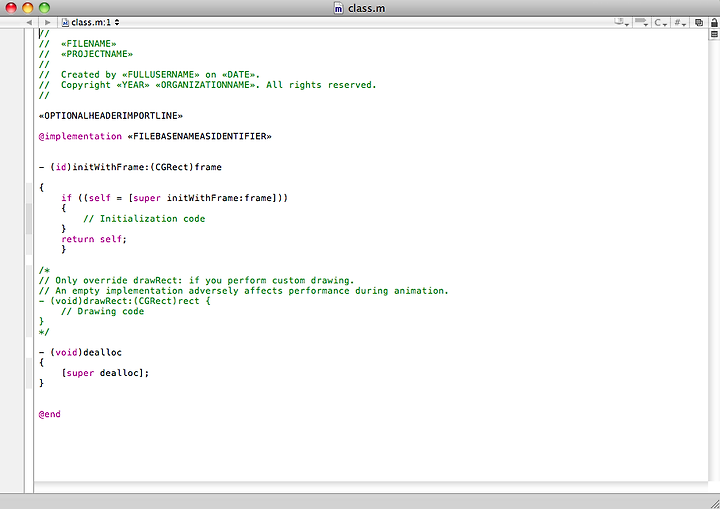Click the 'Created by «FULLUSERNAME»' comment line

[149, 74]
